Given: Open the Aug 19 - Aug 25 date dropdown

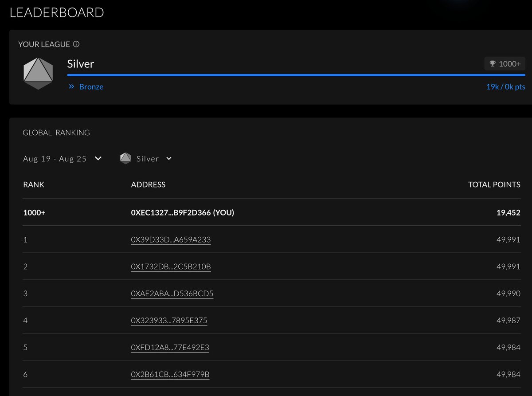Looking at the screenshot, I should tap(63, 159).
